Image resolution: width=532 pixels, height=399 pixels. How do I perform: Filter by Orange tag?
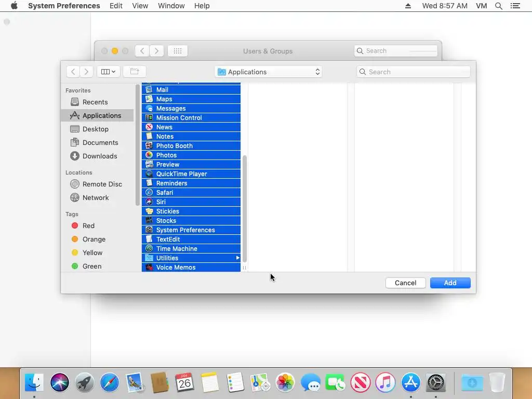tap(97, 239)
